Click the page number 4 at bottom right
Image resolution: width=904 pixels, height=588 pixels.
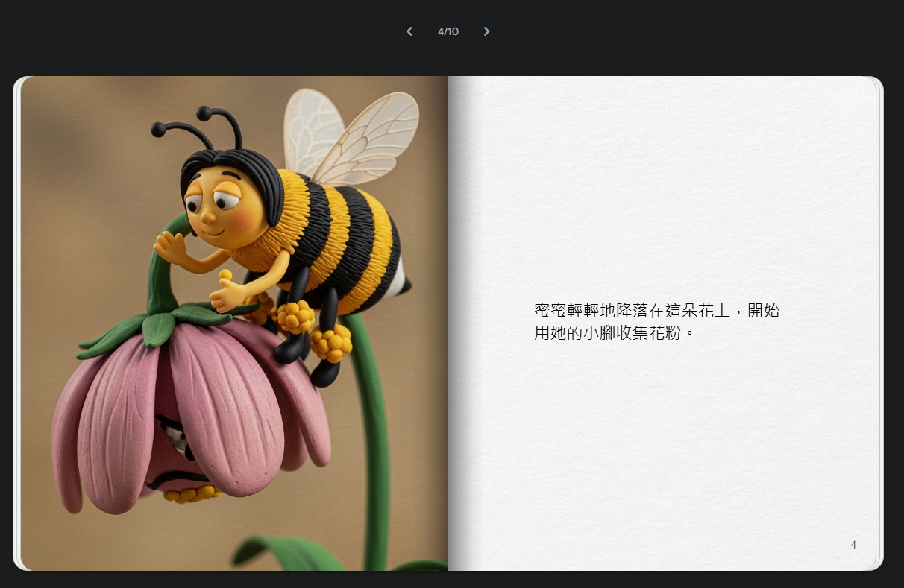[853, 545]
